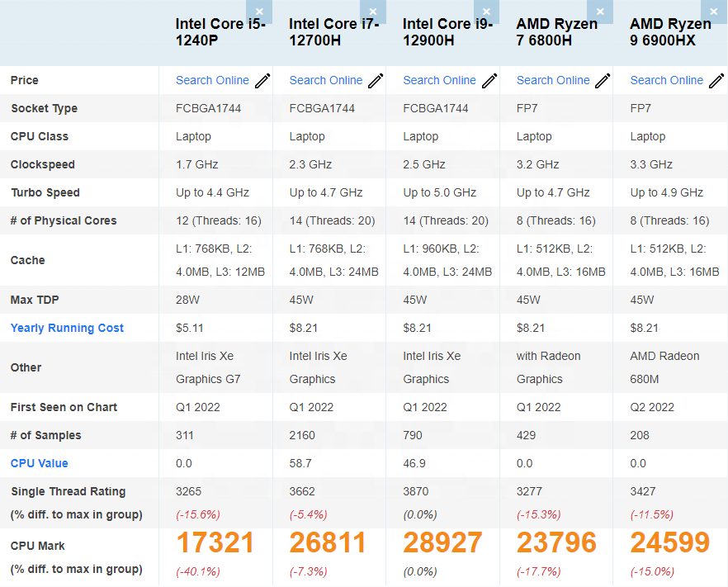Remove AMD Ryzen 7 6800H column with X
The height and width of the screenshot is (587, 728).
pos(600,12)
